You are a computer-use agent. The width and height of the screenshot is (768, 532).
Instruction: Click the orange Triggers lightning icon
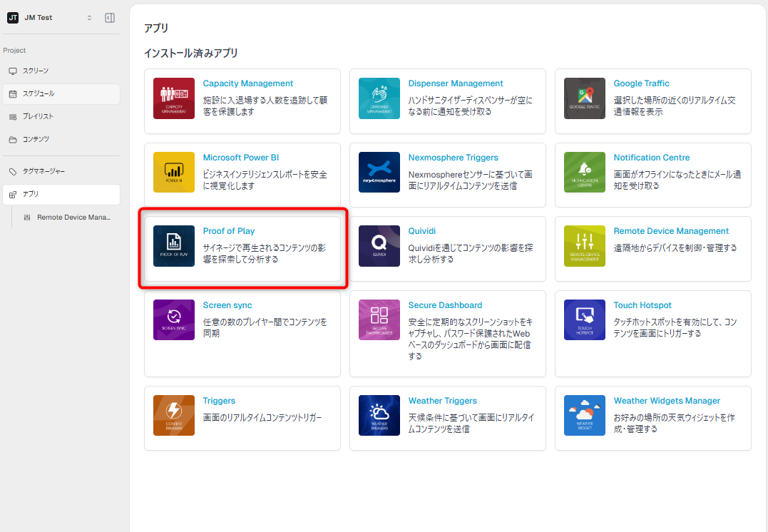[174, 416]
